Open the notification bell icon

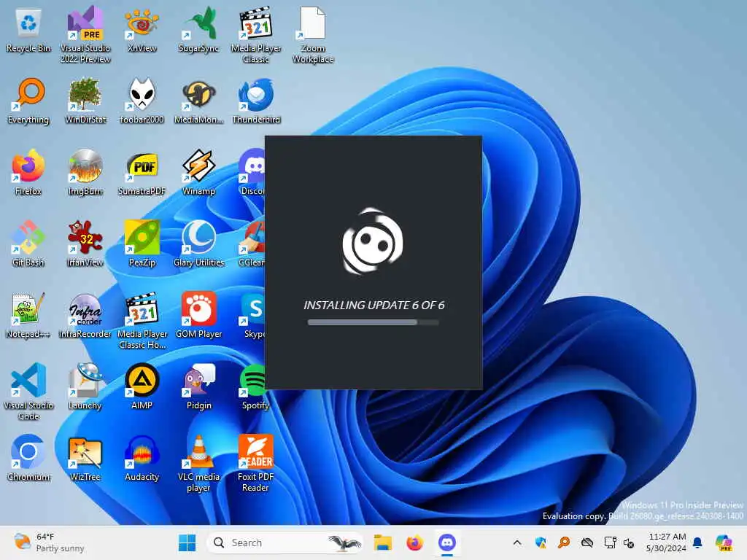click(x=697, y=542)
